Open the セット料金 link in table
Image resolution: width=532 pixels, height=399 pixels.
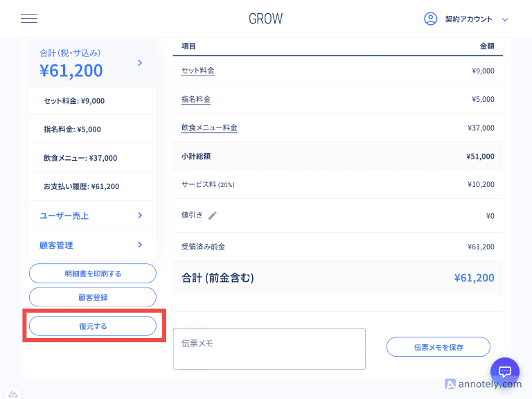tap(197, 71)
